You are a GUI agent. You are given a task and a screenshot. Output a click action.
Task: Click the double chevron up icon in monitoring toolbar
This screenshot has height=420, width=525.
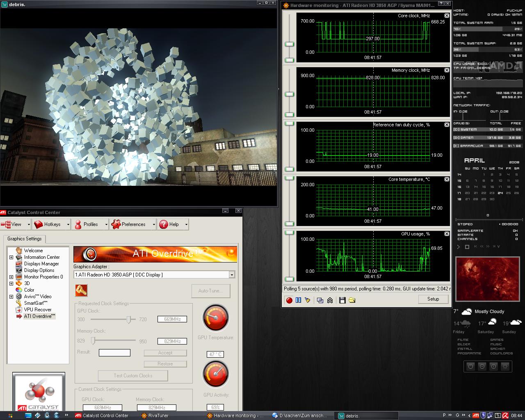coord(330,300)
